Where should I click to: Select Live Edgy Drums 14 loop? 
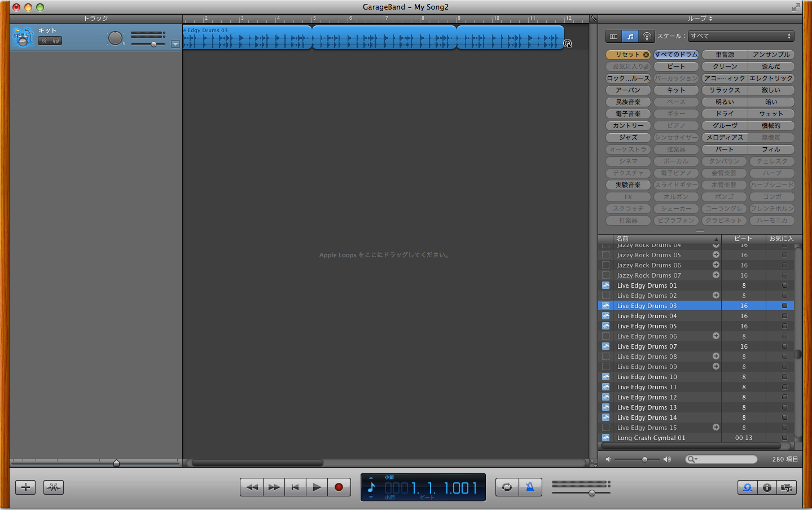696,417
